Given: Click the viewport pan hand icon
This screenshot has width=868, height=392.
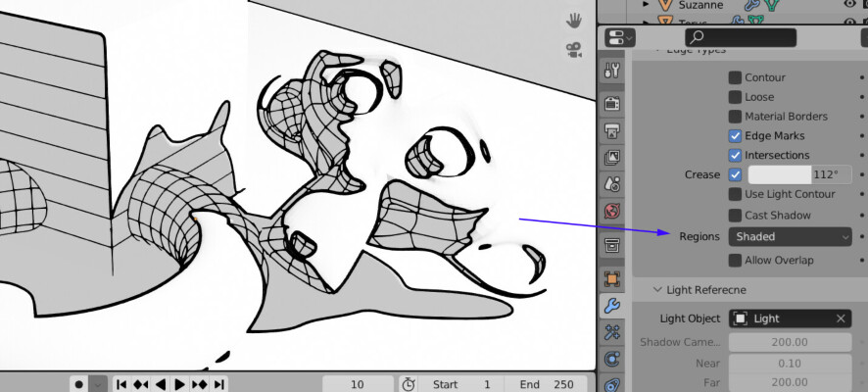Looking at the screenshot, I should click(x=574, y=21).
